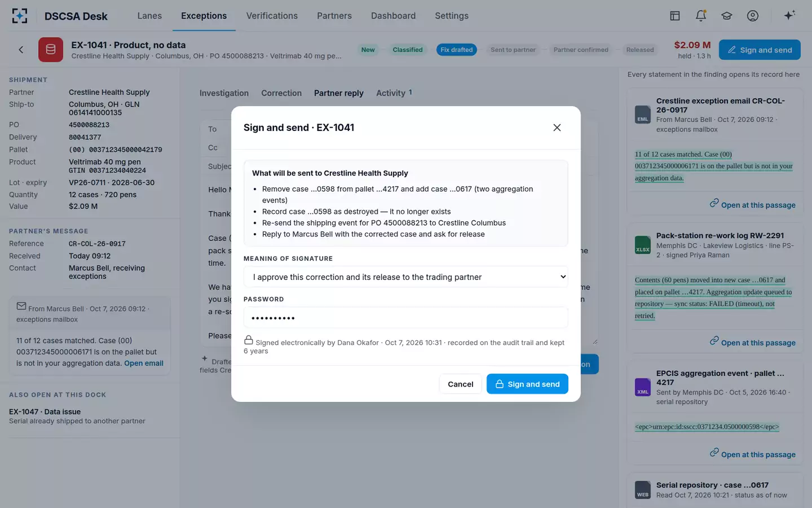Image resolution: width=812 pixels, height=508 pixels.
Task: Click the envelope icon beside Marcus Bell message
Action: 21,306
